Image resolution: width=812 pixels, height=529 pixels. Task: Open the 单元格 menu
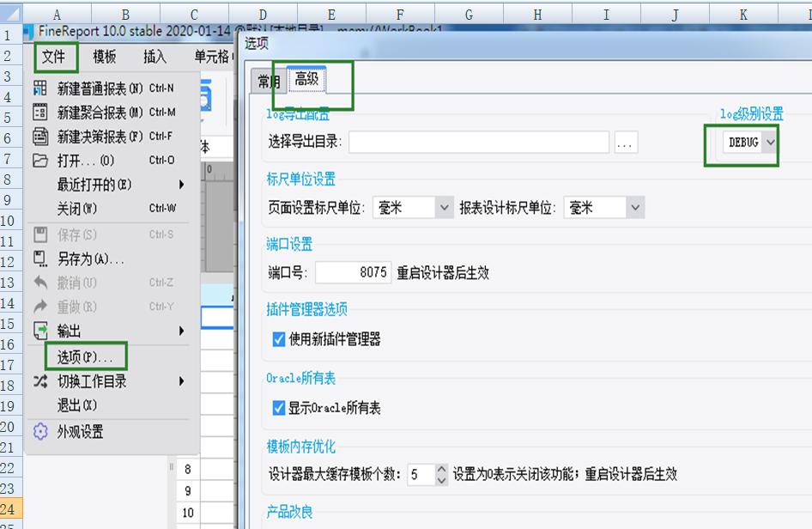tap(212, 57)
